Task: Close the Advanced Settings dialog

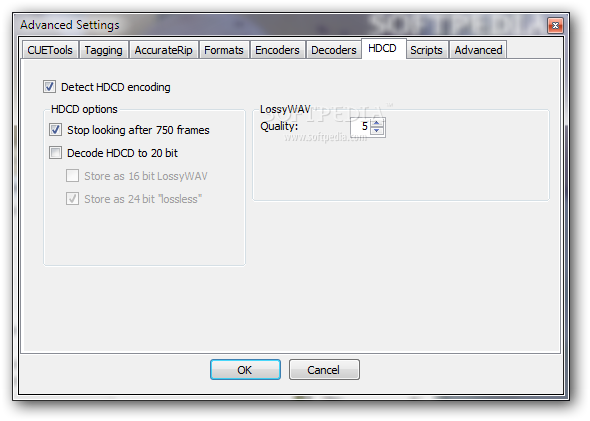Action: [x=555, y=25]
